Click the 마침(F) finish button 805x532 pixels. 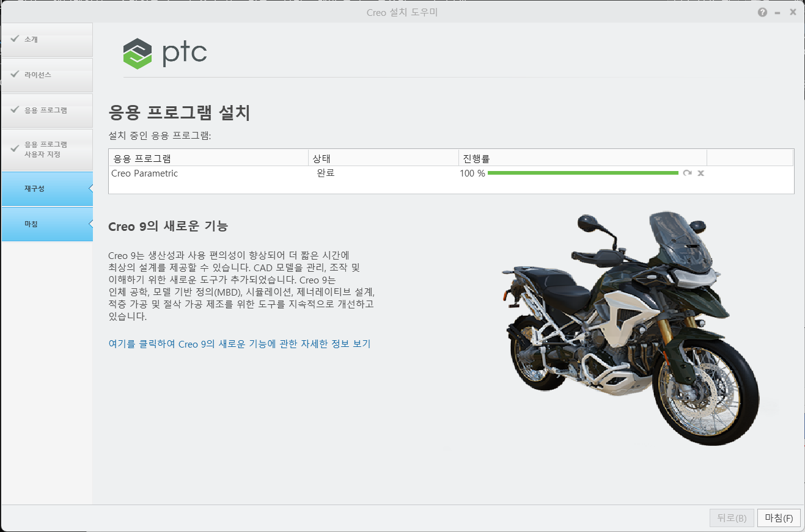tap(779, 518)
